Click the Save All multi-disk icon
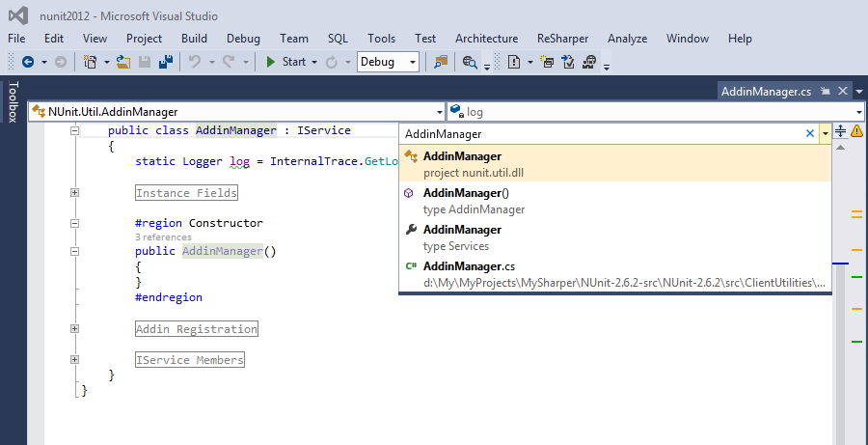The width and height of the screenshot is (868, 445). coord(166,62)
